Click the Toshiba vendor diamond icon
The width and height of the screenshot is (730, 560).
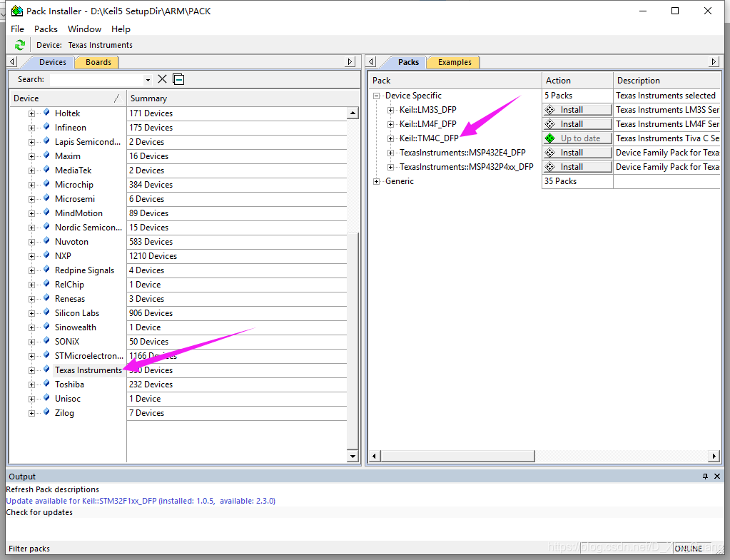pos(46,384)
